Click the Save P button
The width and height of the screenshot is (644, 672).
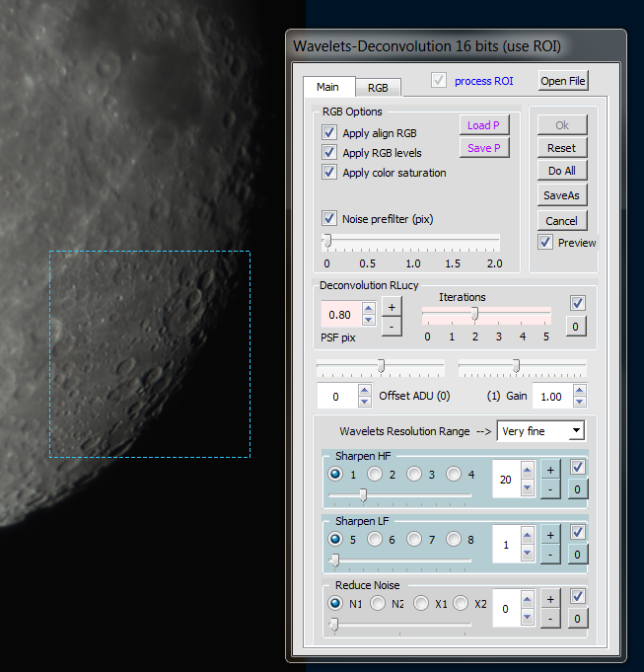pos(484,148)
